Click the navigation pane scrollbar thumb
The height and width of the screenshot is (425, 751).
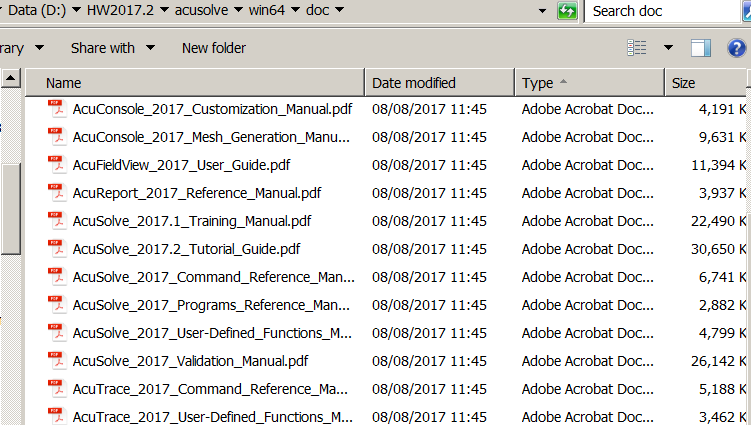(x=11, y=209)
